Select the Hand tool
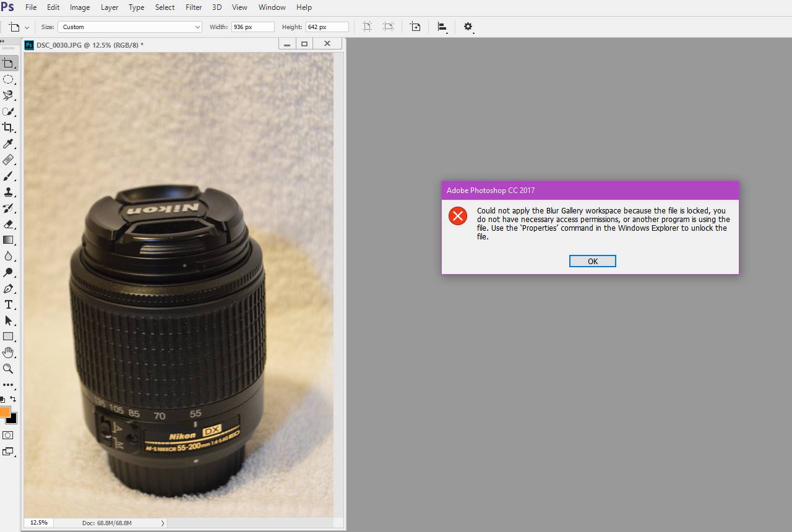The width and height of the screenshot is (792, 532). (x=9, y=353)
